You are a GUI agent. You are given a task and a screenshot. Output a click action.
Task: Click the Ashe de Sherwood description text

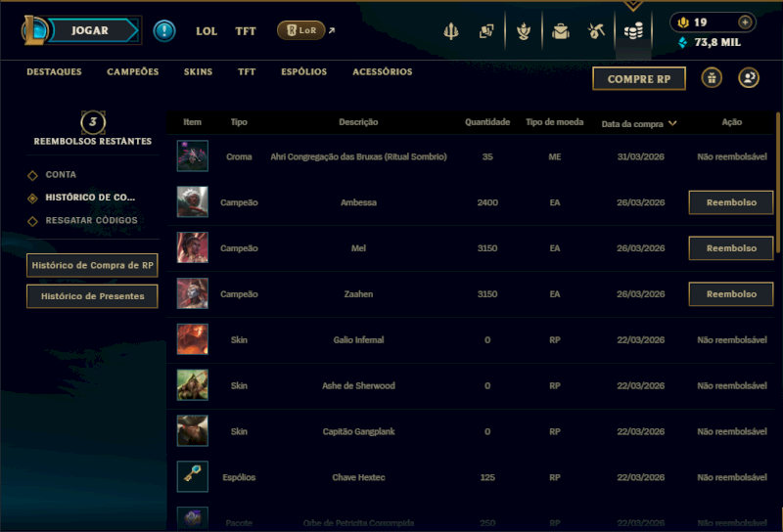pyautogui.click(x=358, y=385)
